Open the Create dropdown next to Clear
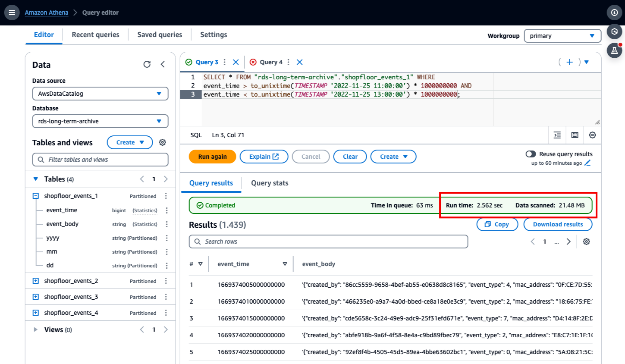625x364 pixels. pos(393,157)
